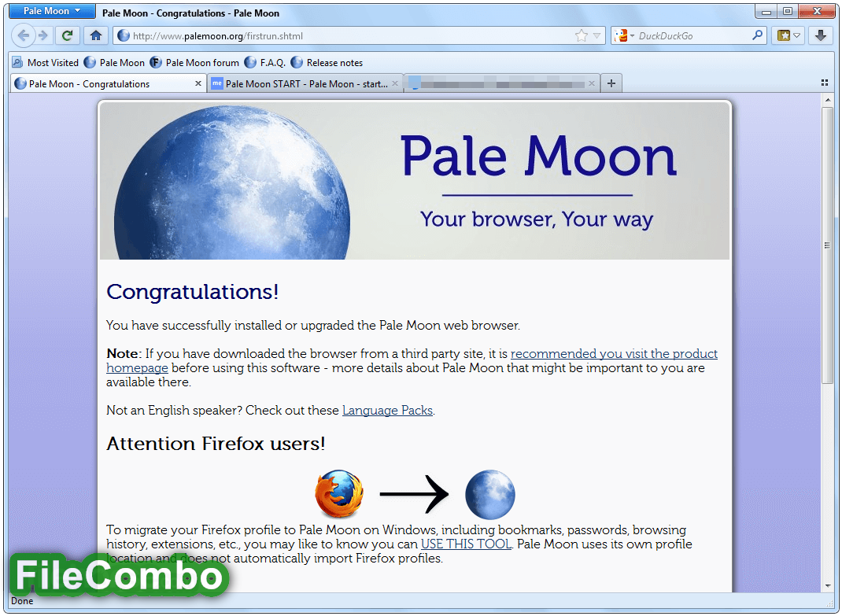Click the vertical scrollbar thumb
The height and width of the screenshot is (616, 842).
827,245
